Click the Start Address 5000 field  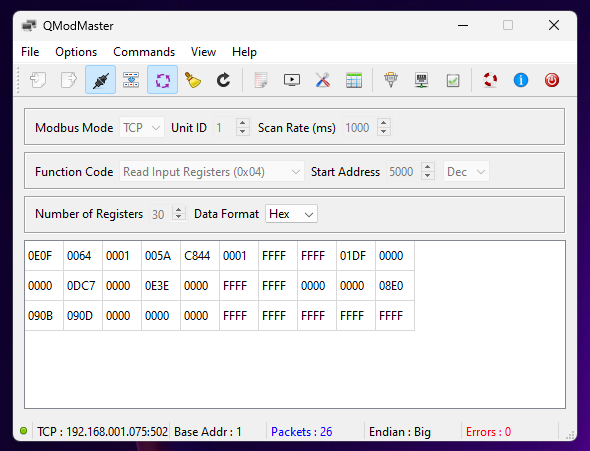[404, 172]
